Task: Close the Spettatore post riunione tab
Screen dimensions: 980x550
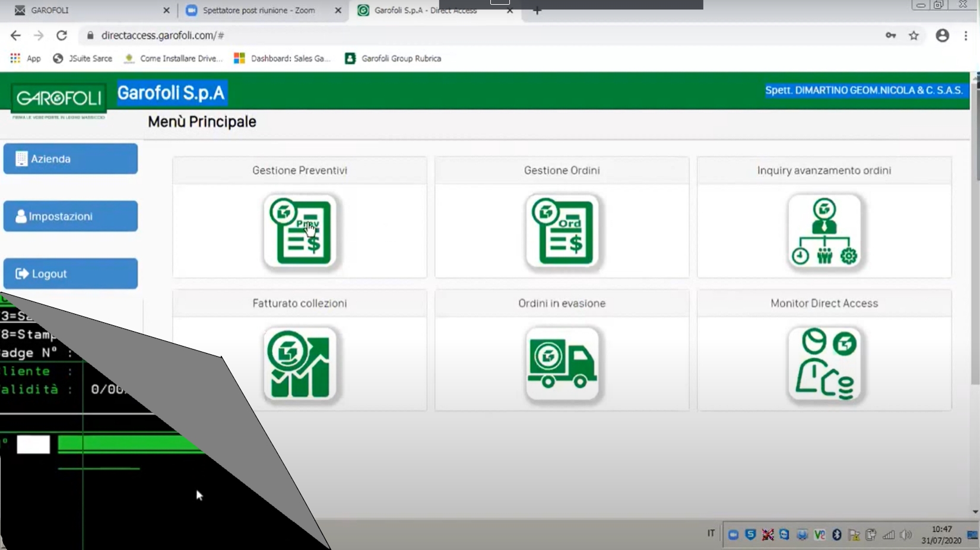Action: [338, 10]
